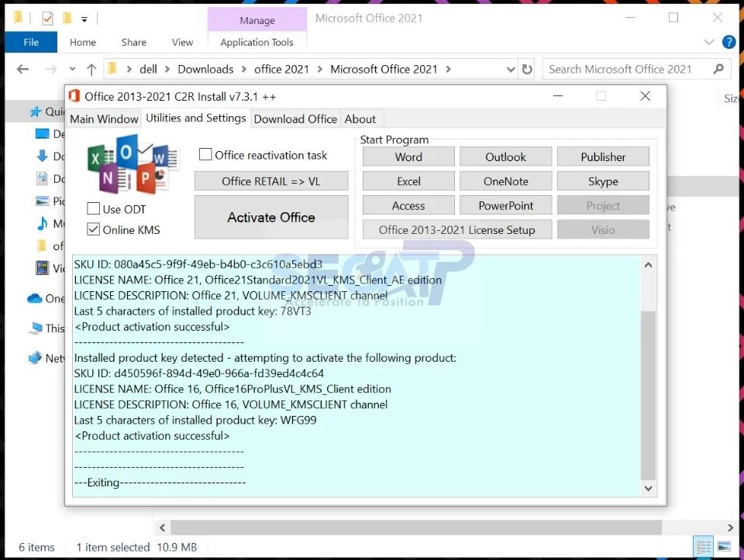Viewport: 744px width, 560px height.
Task: Run Office 2013-2021 License Setup
Action: [x=456, y=229]
